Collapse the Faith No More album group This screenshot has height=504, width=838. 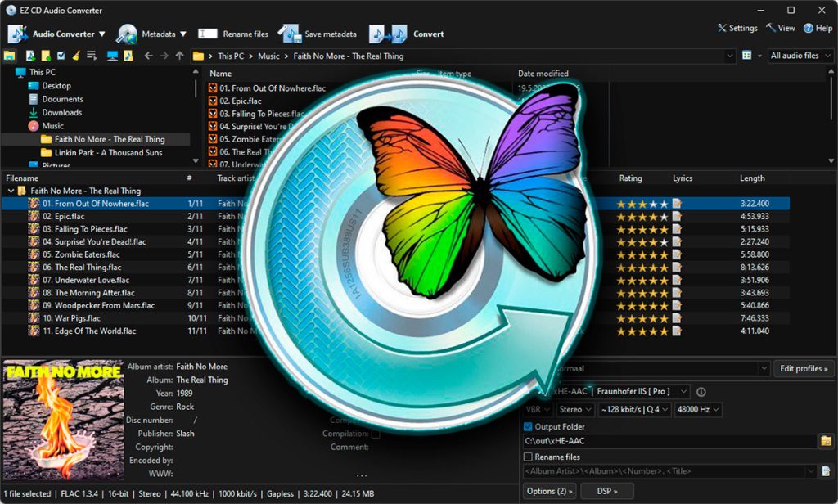tap(11, 191)
